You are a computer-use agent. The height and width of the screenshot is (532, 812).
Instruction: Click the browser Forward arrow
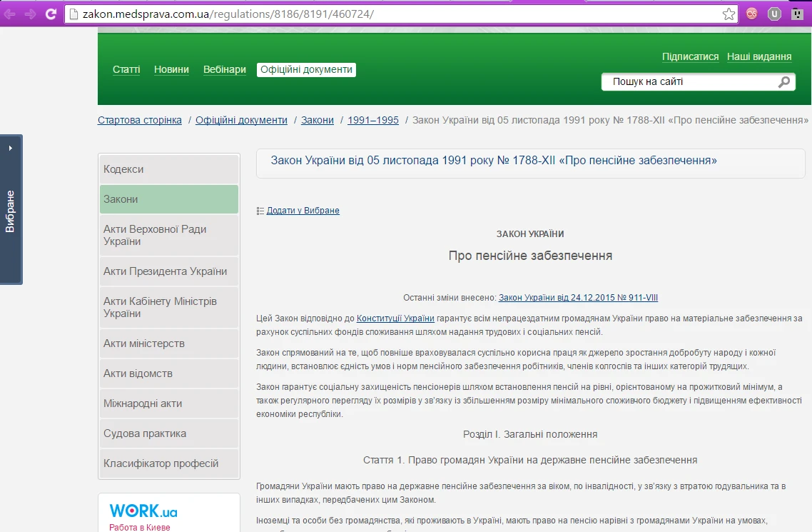tap(30, 14)
